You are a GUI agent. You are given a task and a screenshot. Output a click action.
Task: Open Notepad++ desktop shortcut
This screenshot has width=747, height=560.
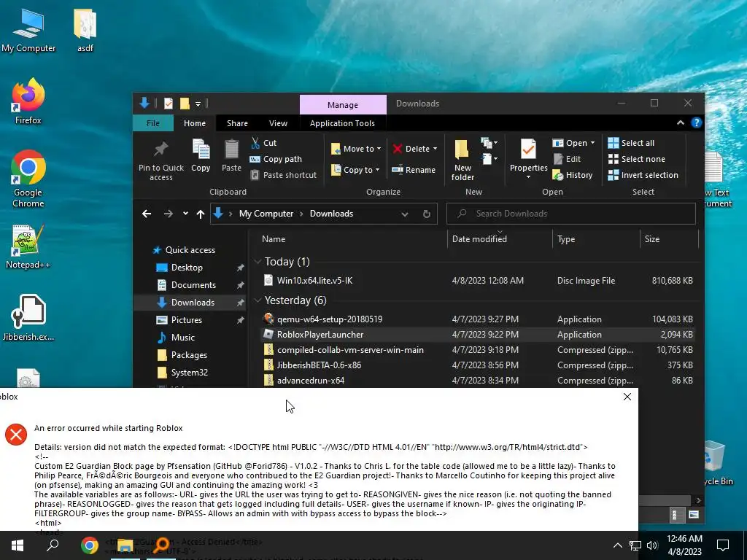28,246
